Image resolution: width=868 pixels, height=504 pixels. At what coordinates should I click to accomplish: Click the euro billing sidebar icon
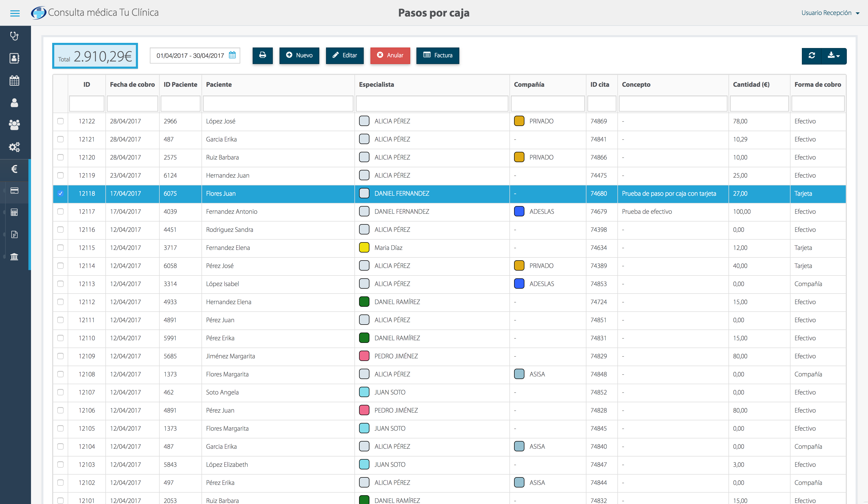pyautogui.click(x=14, y=169)
